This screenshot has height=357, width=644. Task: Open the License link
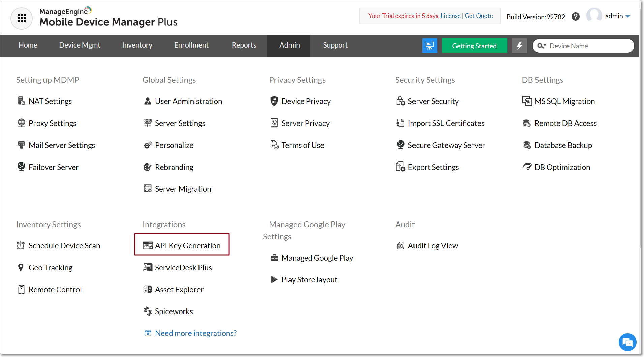451,16
